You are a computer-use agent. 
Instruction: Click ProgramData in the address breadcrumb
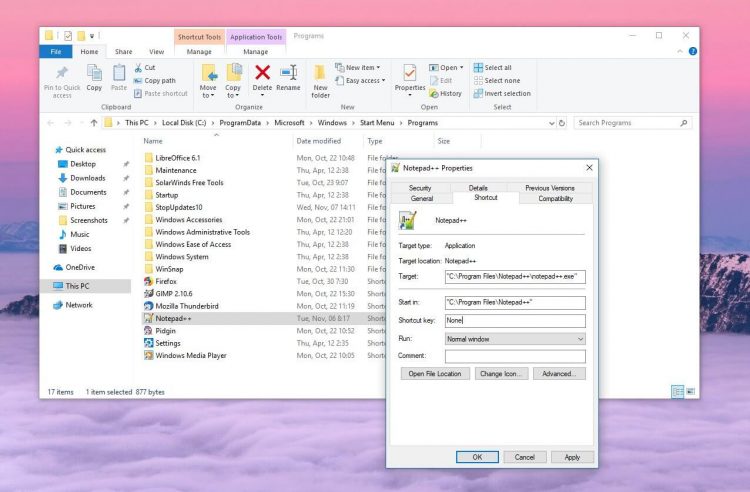pos(240,123)
